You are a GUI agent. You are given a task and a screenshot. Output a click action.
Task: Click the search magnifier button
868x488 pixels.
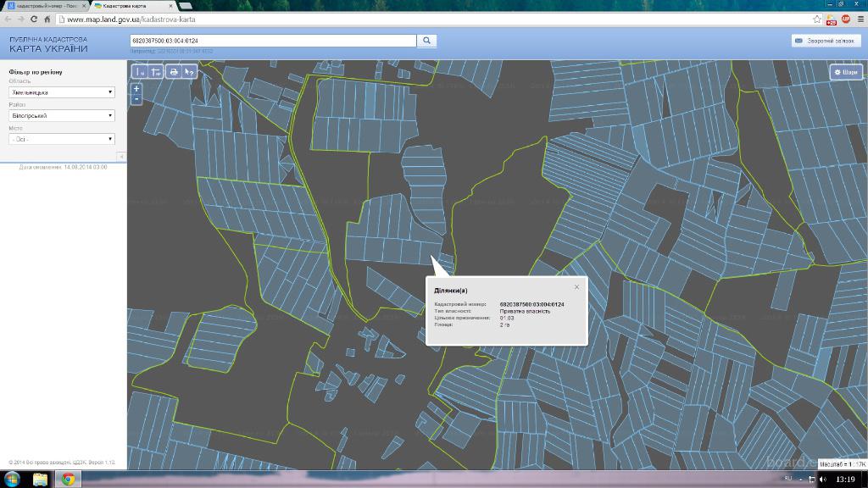[427, 40]
